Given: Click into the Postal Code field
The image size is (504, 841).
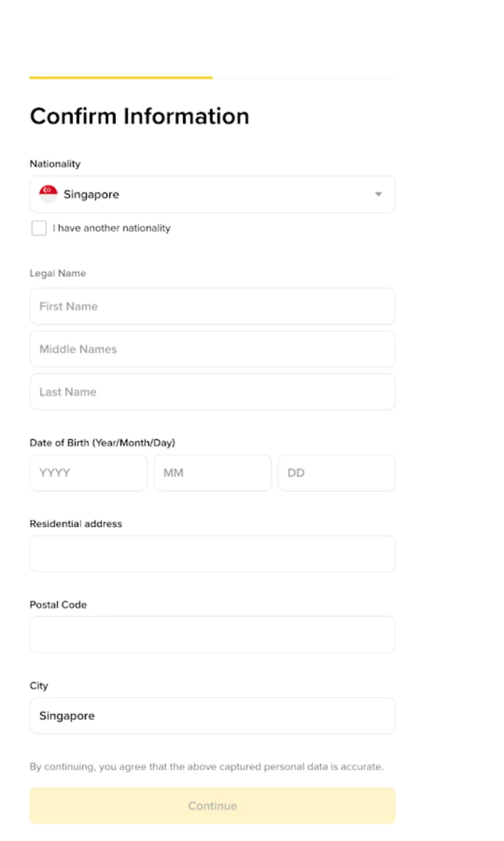Looking at the screenshot, I should (212, 635).
